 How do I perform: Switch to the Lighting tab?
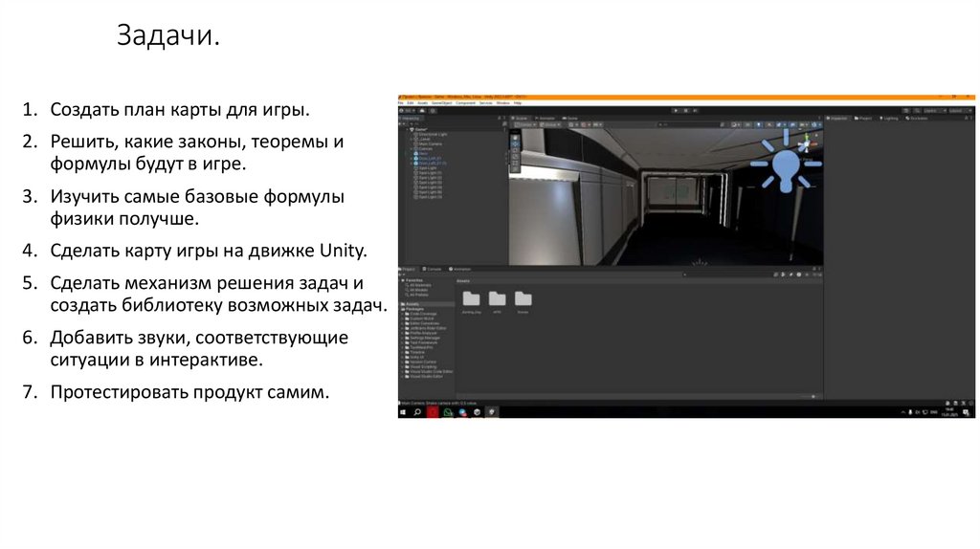(889, 118)
